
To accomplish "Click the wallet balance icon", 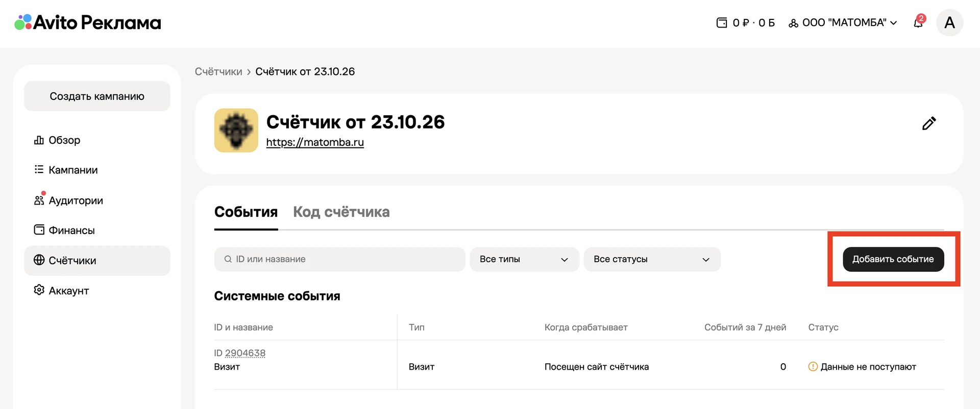I will pyautogui.click(x=722, y=22).
